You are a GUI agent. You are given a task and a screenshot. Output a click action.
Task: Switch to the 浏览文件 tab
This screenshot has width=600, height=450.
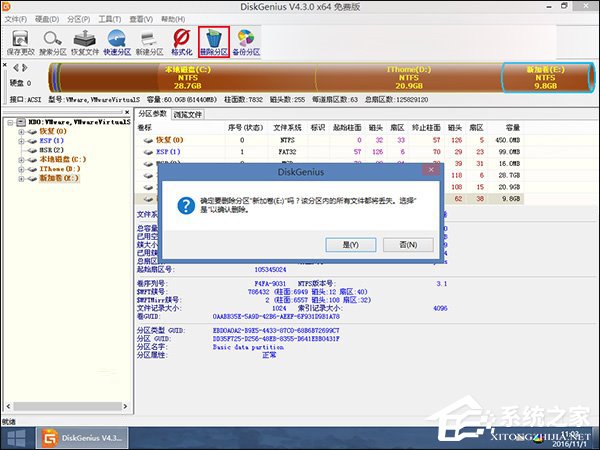tap(188, 114)
